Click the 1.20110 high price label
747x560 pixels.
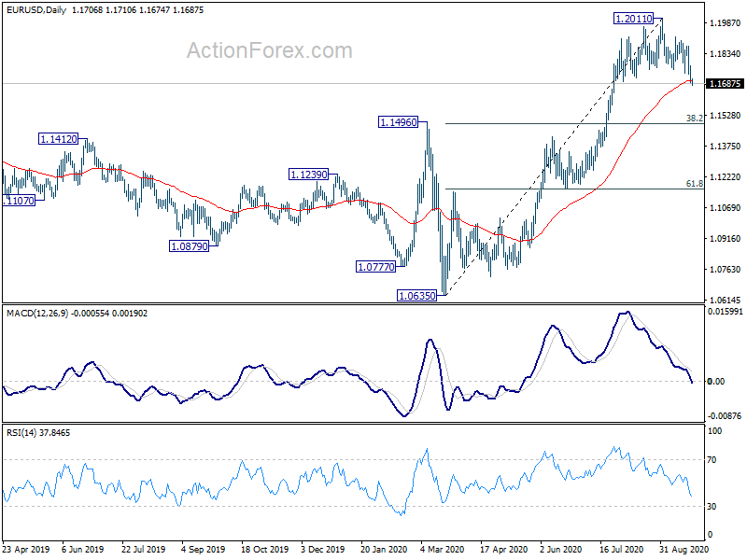tap(633, 19)
